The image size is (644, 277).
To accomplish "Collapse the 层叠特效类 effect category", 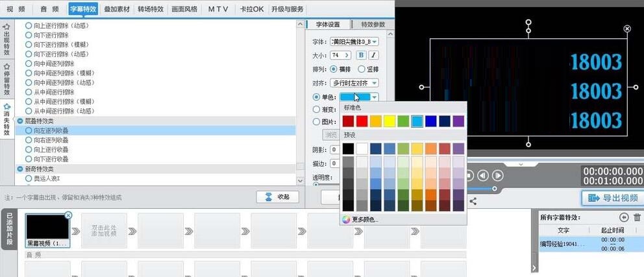I will tap(20, 121).
